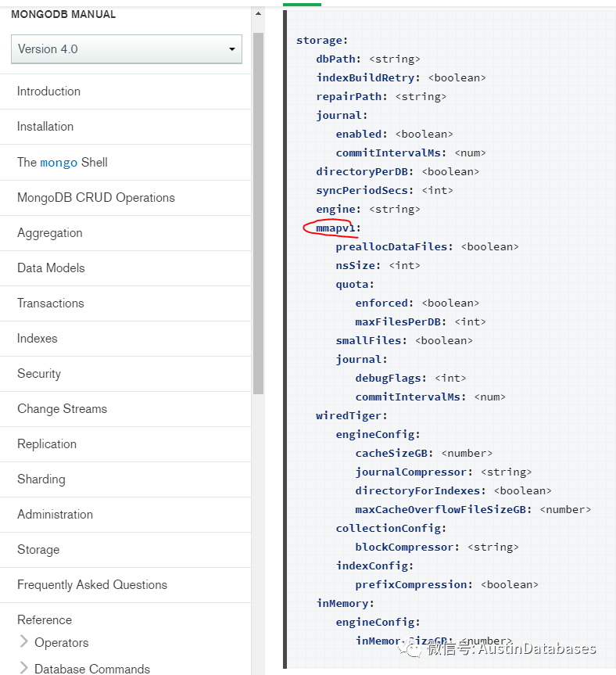The height and width of the screenshot is (675, 616).
Task: Click the engine setting
Action: (338, 209)
